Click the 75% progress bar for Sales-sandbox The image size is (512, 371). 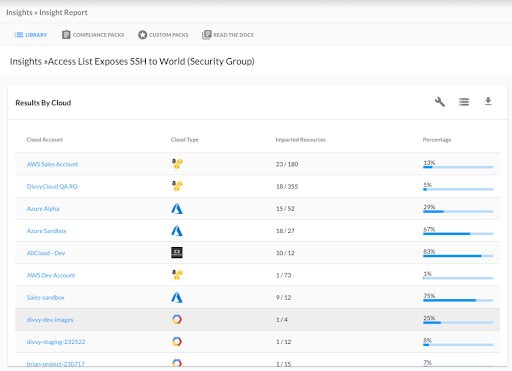tap(458, 300)
